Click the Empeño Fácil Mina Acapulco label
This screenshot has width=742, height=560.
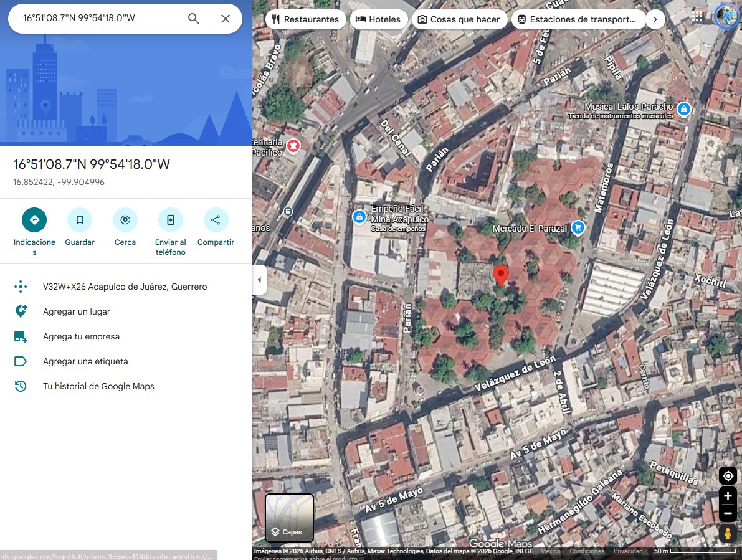click(x=399, y=214)
